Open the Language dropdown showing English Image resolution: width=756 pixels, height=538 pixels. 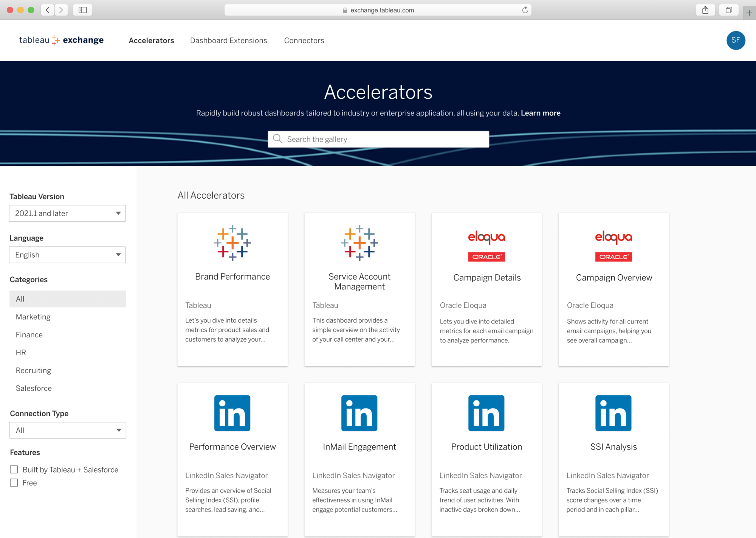tap(67, 255)
